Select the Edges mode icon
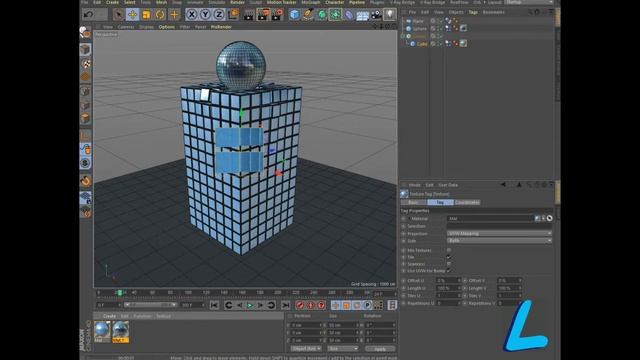Screen dimensions: 640x360 [85, 105]
